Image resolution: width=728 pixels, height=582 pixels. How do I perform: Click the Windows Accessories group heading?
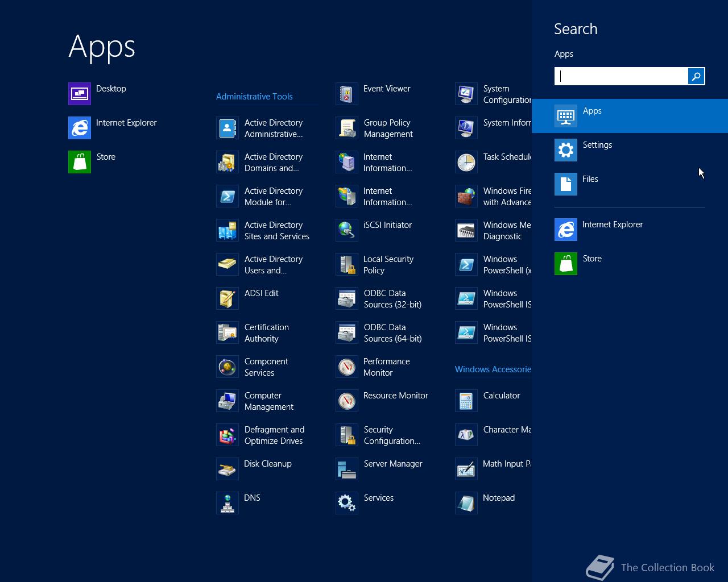tap(493, 369)
